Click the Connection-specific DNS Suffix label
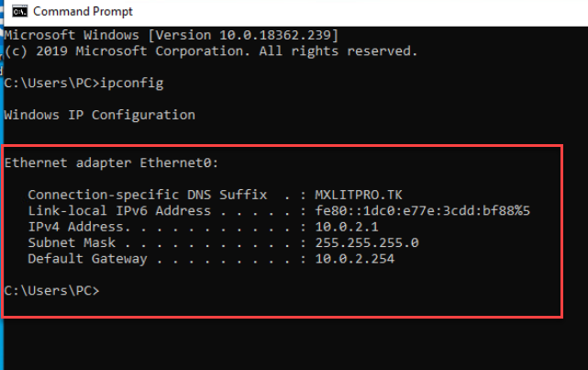Image resolution: width=588 pixels, height=370 pixels. tap(147, 195)
